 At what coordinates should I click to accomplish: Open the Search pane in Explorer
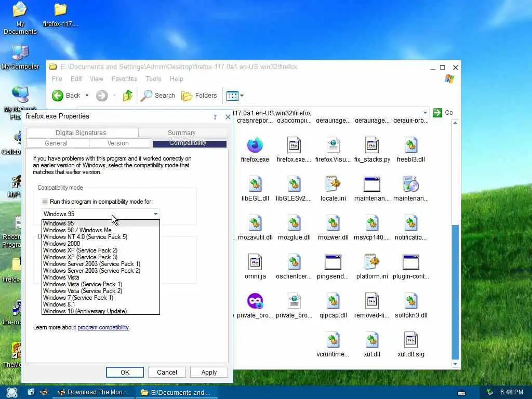[x=158, y=96]
